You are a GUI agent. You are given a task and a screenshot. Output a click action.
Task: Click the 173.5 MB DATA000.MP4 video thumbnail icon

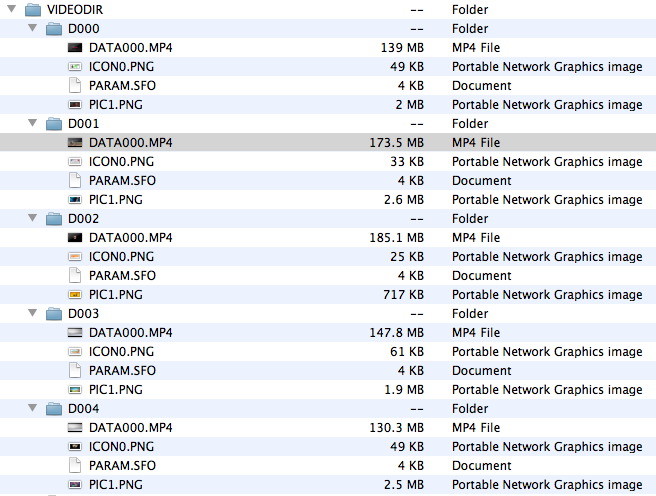click(x=75, y=143)
